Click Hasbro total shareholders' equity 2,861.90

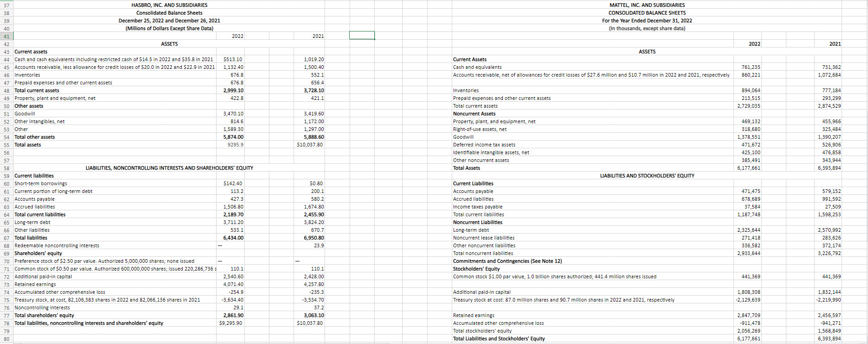click(x=233, y=315)
